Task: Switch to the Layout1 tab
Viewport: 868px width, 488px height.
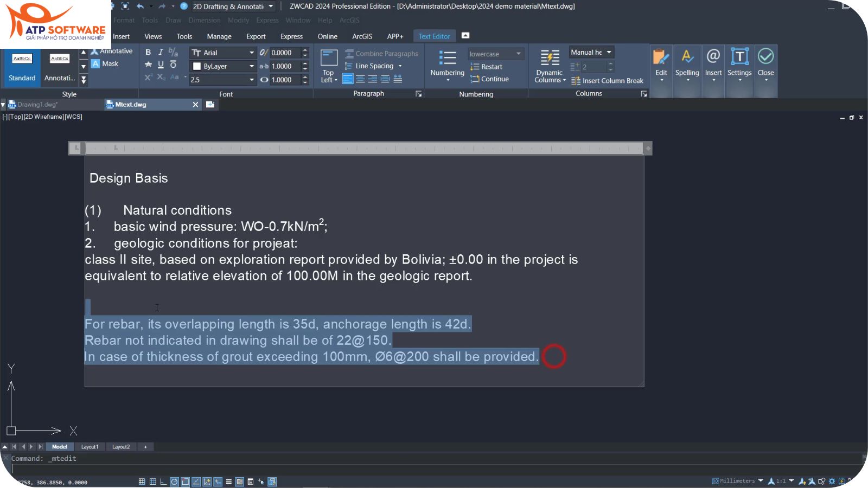Action: 90,447
